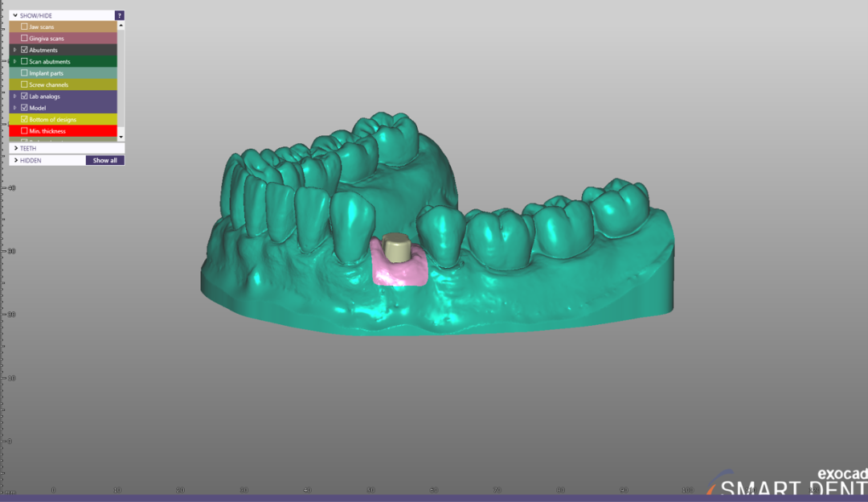
Task: Enable the Jaw scans checkbox
Action: coord(24,27)
